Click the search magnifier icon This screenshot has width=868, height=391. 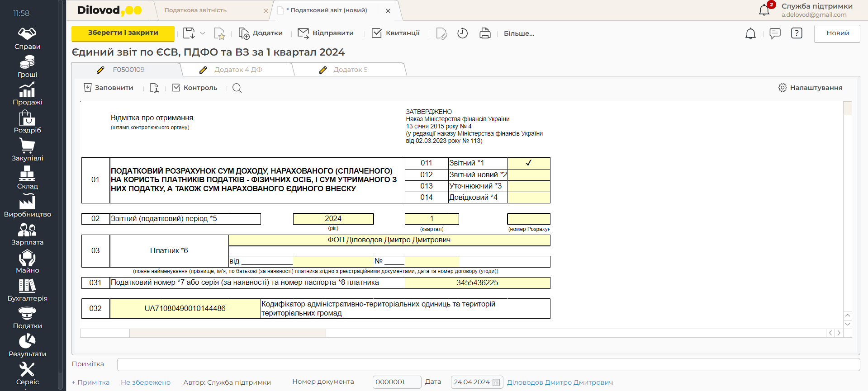(237, 88)
